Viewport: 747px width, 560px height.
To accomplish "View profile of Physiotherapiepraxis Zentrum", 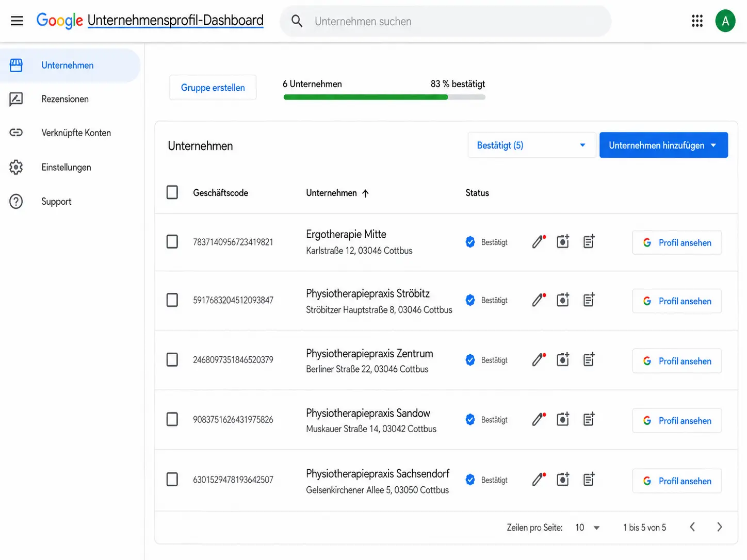I will click(677, 361).
